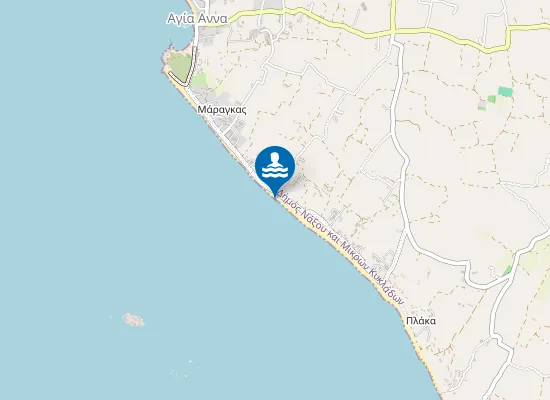Image resolution: width=550 pixels, height=400 pixels.
Task: Select the small lilac plot beside the green fields
Action: pos(483,104)
